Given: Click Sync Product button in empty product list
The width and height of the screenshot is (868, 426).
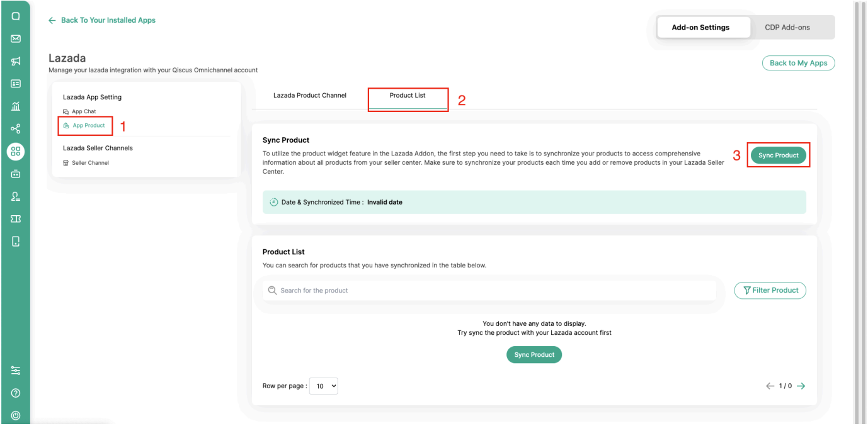Looking at the screenshot, I should [534, 355].
